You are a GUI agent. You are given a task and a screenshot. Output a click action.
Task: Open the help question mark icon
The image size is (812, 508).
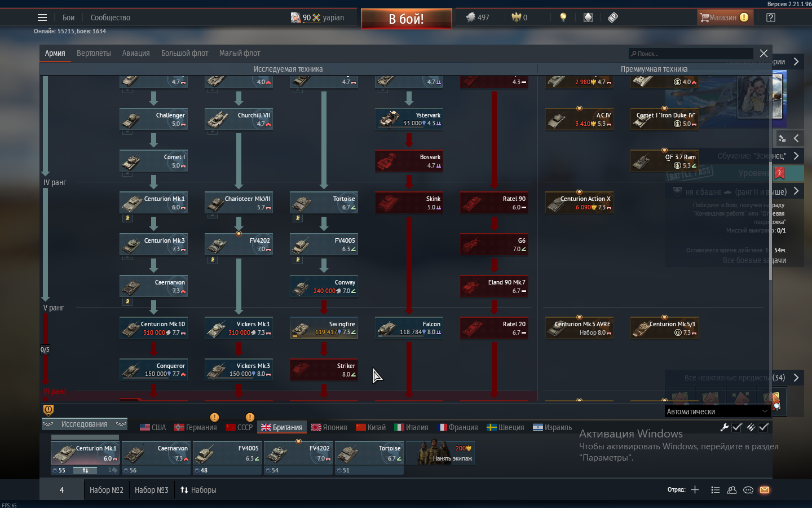click(771, 17)
